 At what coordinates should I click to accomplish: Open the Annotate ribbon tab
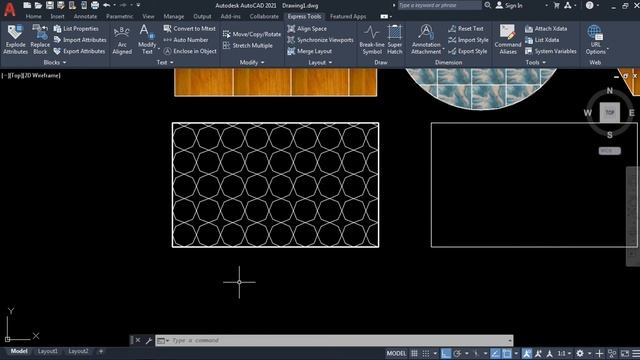tap(85, 17)
